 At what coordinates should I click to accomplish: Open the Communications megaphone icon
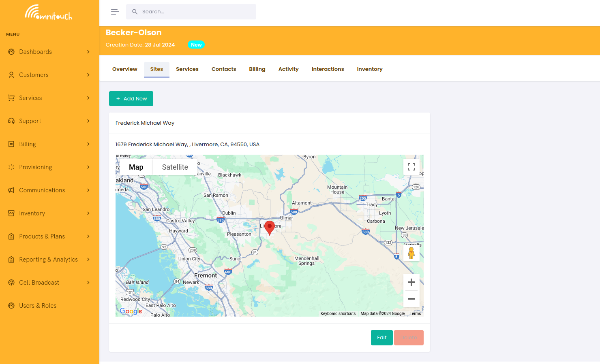pyautogui.click(x=12, y=190)
